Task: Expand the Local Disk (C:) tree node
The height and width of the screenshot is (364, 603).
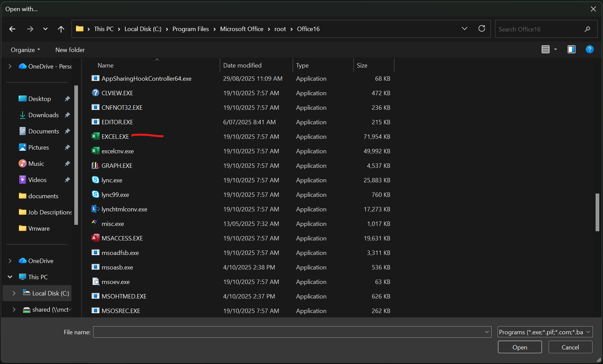Action: pos(14,293)
